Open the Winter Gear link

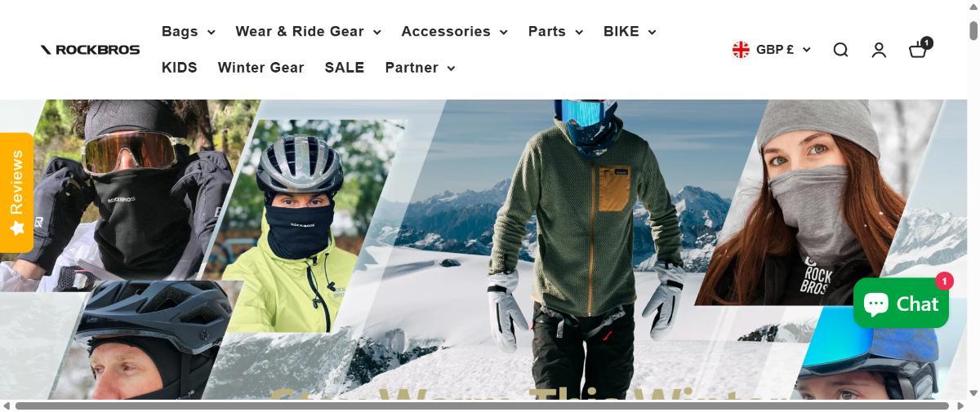(261, 68)
